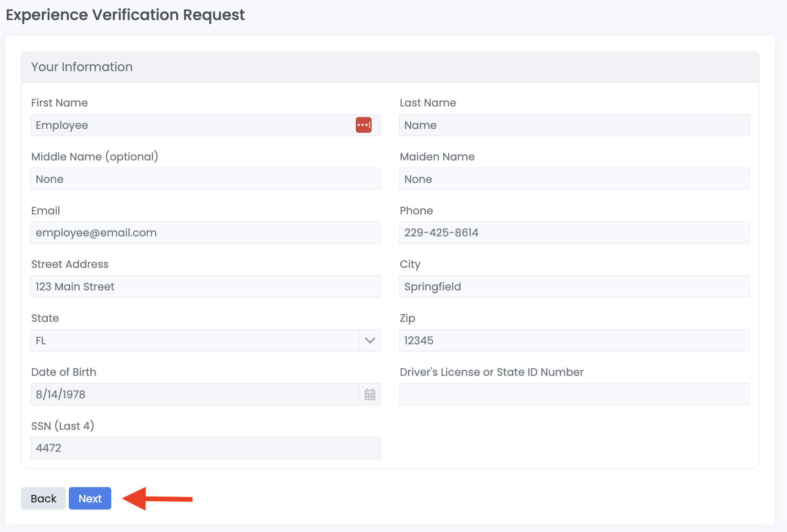This screenshot has width=787, height=532.
Task: Click the password manager icon in First Name
Action: pyautogui.click(x=363, y=125)
